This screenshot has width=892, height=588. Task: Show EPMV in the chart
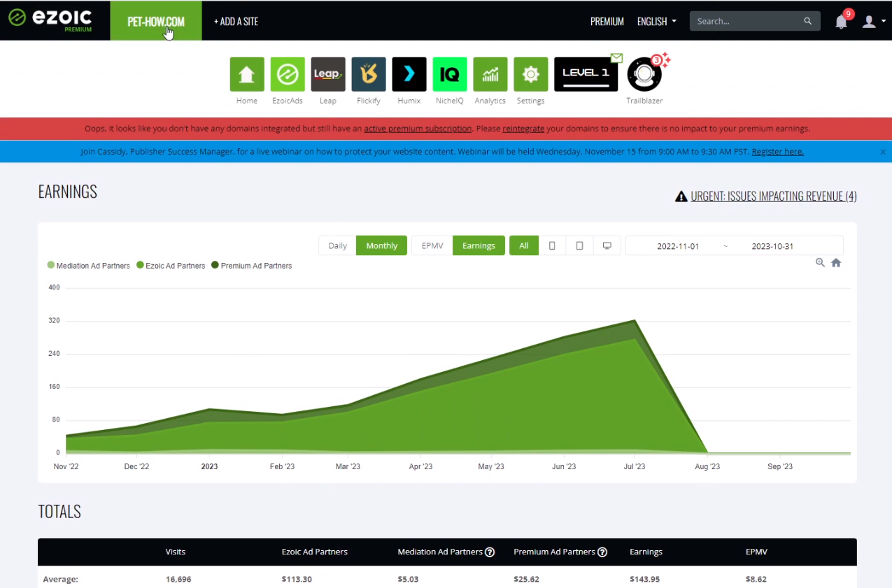coord(432,245)
